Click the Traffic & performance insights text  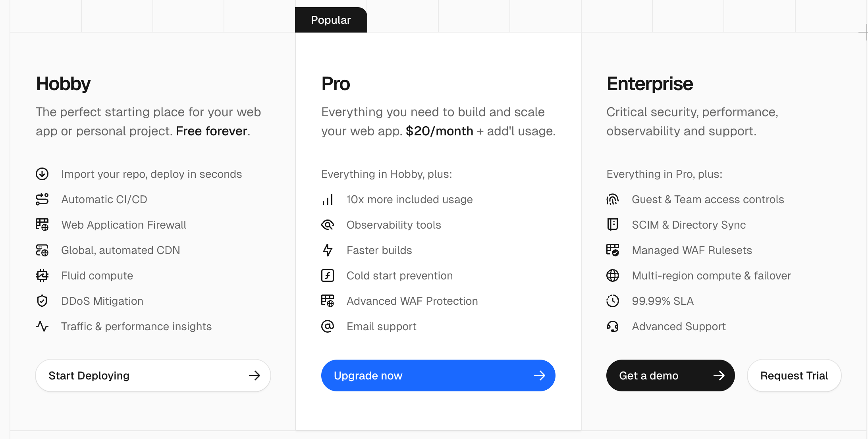pyautogui.click(x=136, y=326)
